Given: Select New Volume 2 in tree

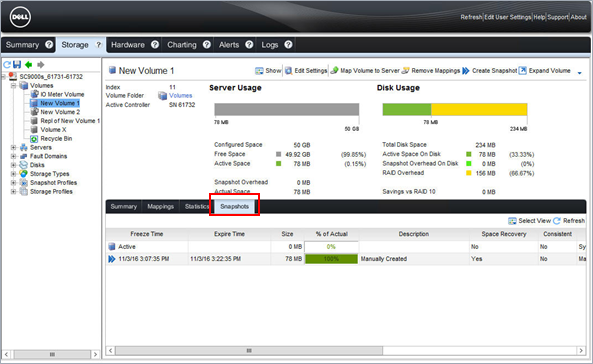Looking at the screenshot, I should click(60, 112).
